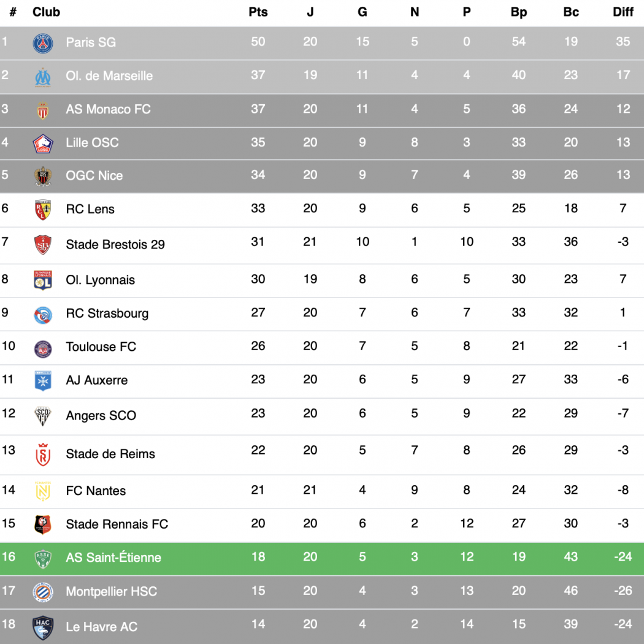Click the Stade Brestois 29 badge
This screenshot has height=644, width=644.
pos(43,245)
